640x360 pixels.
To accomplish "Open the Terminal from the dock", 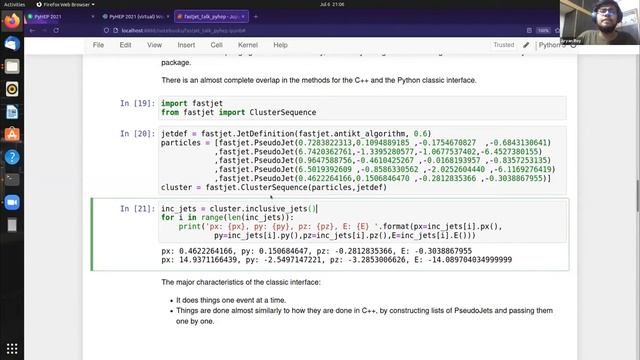I will pos(12,180).
